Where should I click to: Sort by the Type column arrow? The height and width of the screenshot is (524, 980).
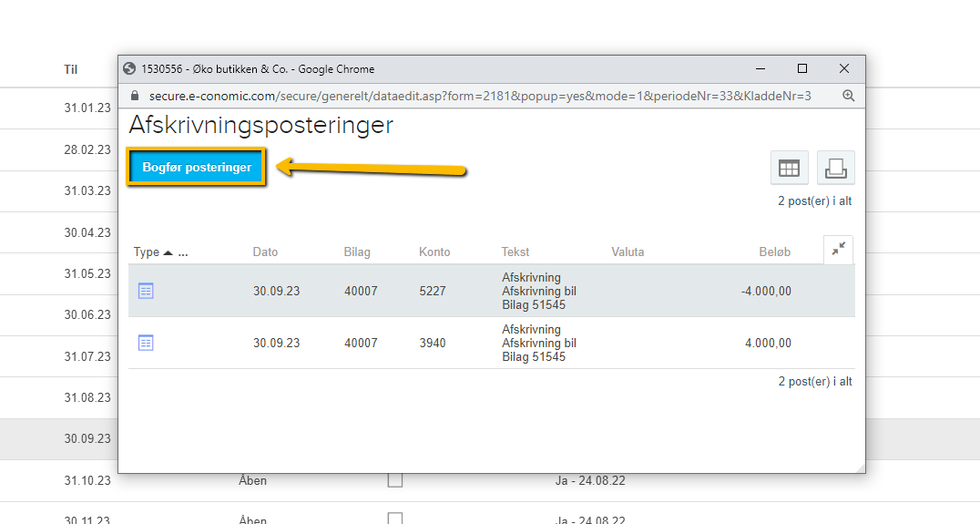[168, 252]
